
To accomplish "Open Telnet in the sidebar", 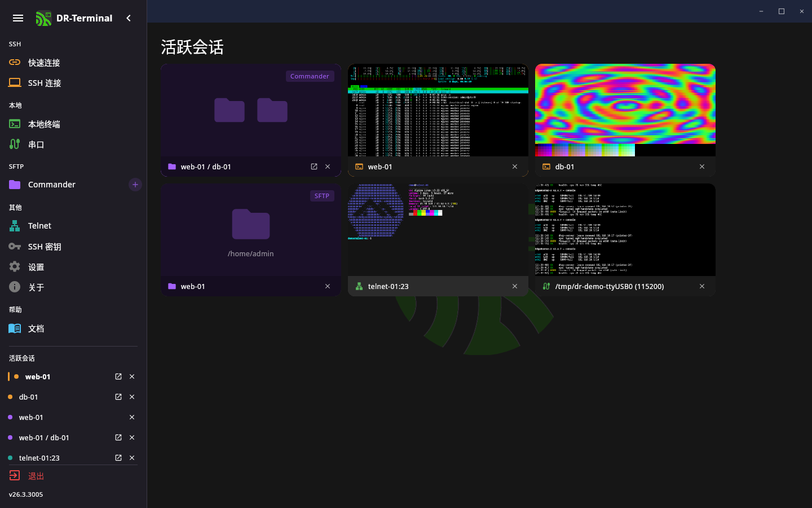I will (73, 226).
